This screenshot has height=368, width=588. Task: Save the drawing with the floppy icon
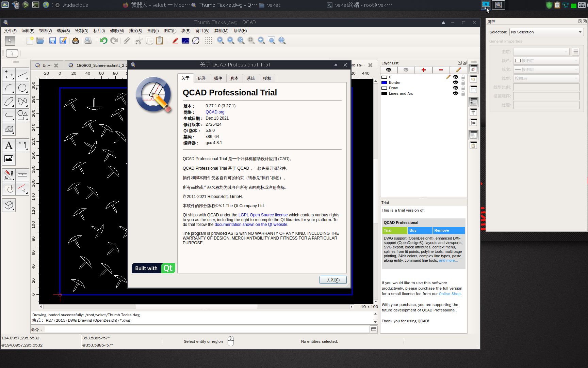click(52, 41)
